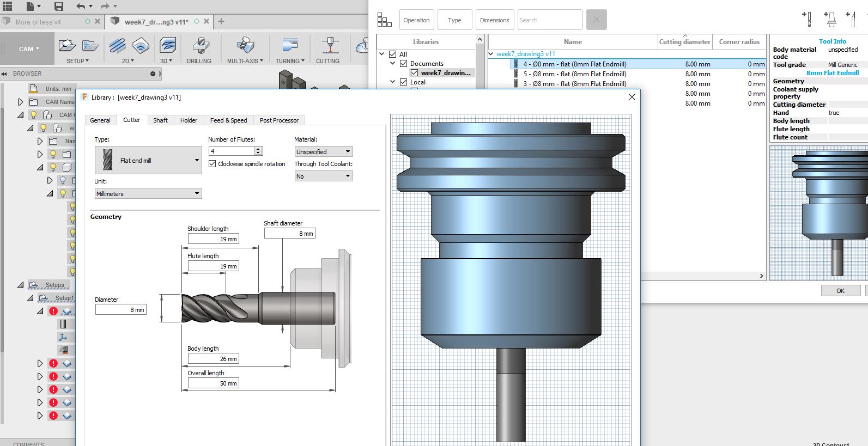Open the Through Tool Coolant dropdown
Screen dimensions: 868x446
pos(323,176)
